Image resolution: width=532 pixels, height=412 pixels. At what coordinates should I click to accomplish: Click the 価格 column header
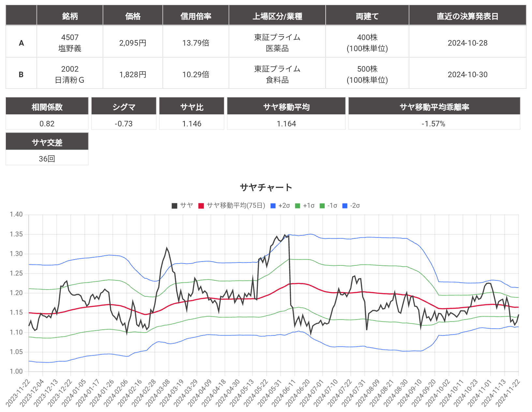[133, 15]
